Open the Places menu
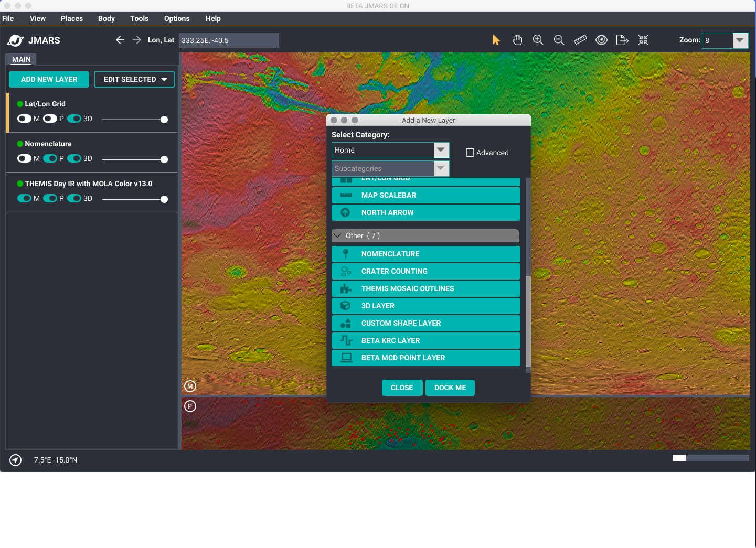The image size is (756, 548). [72, 18]
